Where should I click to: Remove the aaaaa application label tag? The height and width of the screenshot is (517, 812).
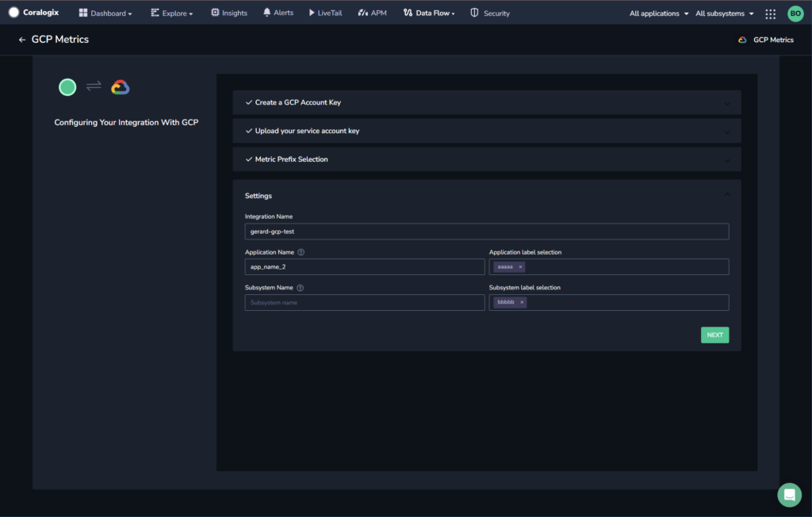(520, 266)
